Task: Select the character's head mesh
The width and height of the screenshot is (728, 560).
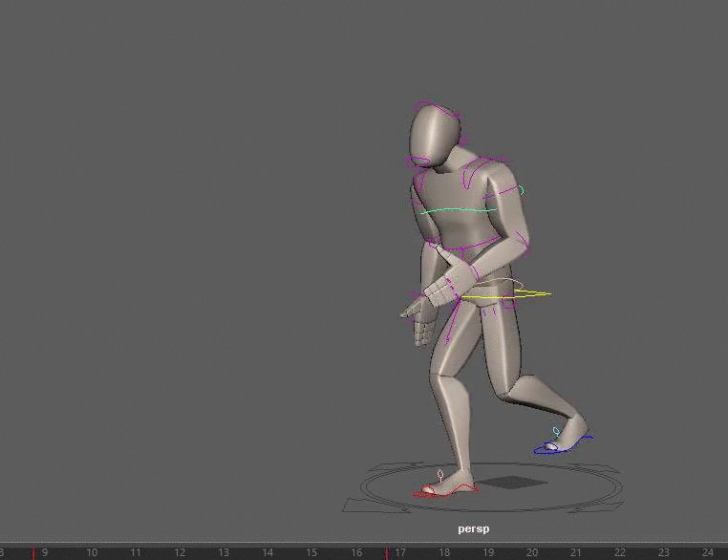Action: (434, 137)
